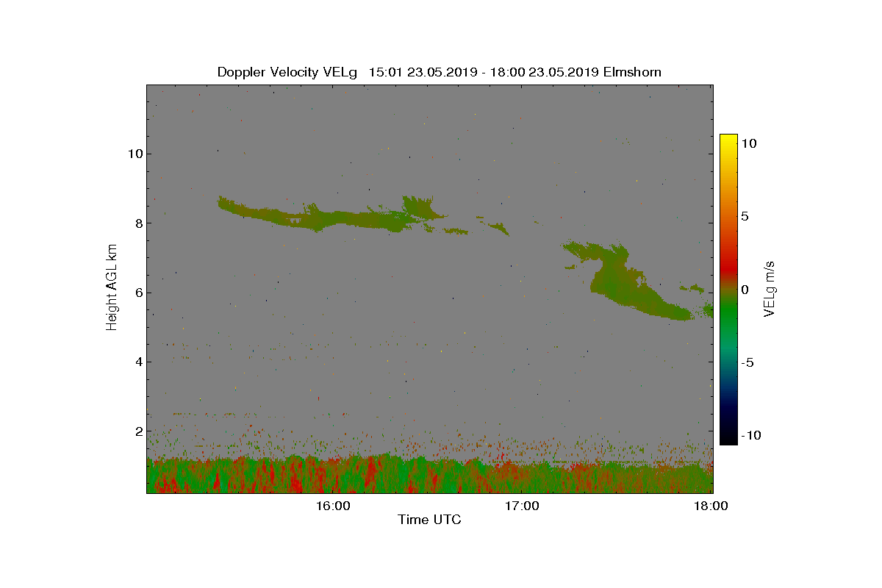882x588 pixels.
Task: Click the 18:00 time tick label
Action: click(x=711, y=506)
